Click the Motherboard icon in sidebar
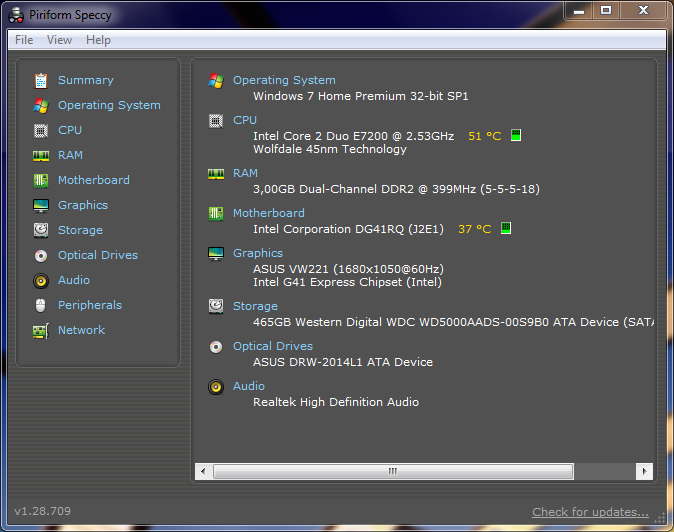Viewport: 674px width, 532px height. coord(41,180)
